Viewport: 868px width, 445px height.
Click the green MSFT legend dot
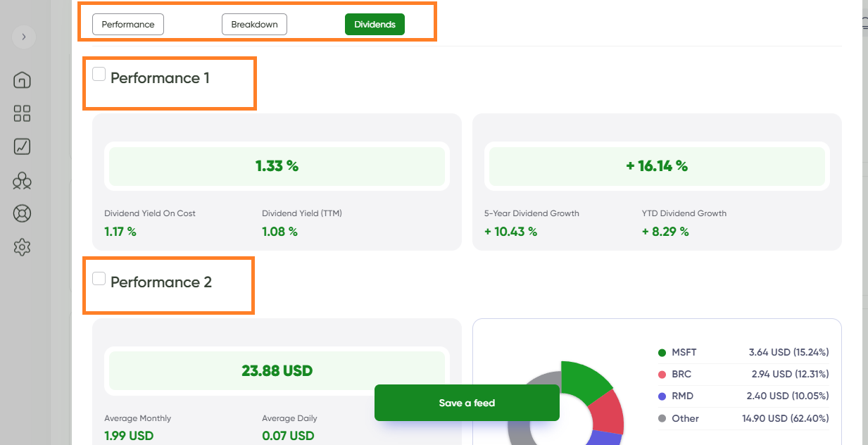[x=662, y=352]
